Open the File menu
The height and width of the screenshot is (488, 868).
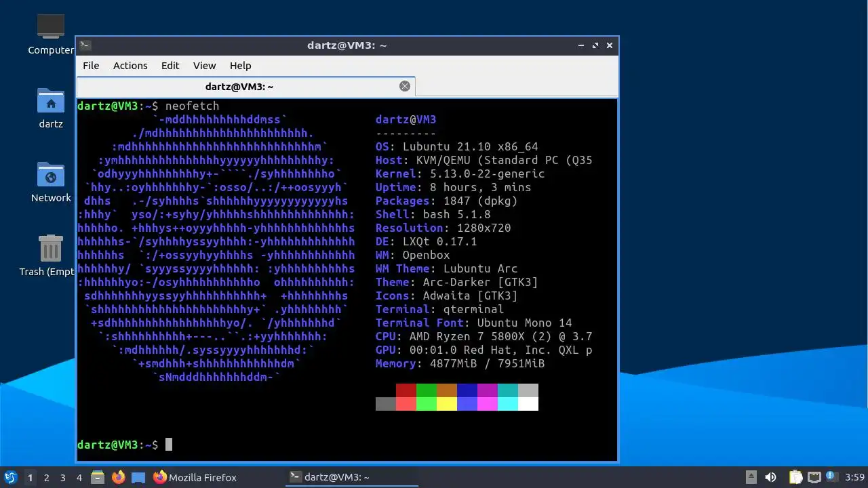pos(91,66)
